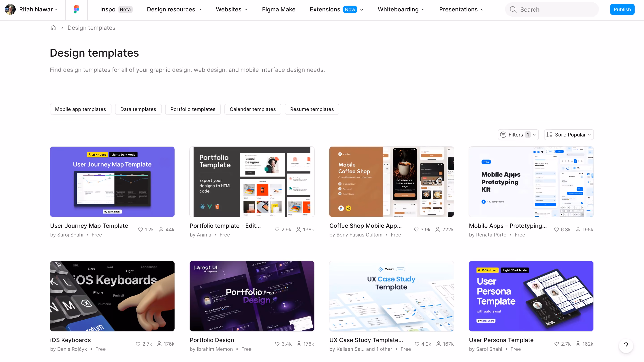
Task: Select Calendar templates tag
Action: [x=253, y=109]
